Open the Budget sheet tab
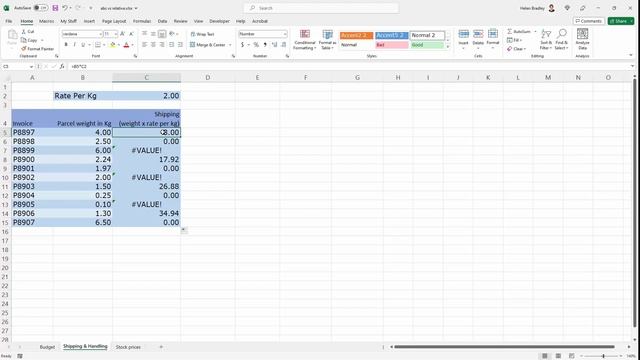The height and width of the screenshot is (360, 640). [x=47, y=347]
